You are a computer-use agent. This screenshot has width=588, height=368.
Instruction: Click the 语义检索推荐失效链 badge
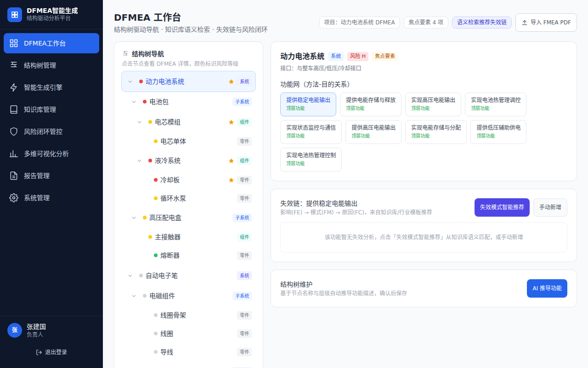pyautogui.click(x=482, y=23)
